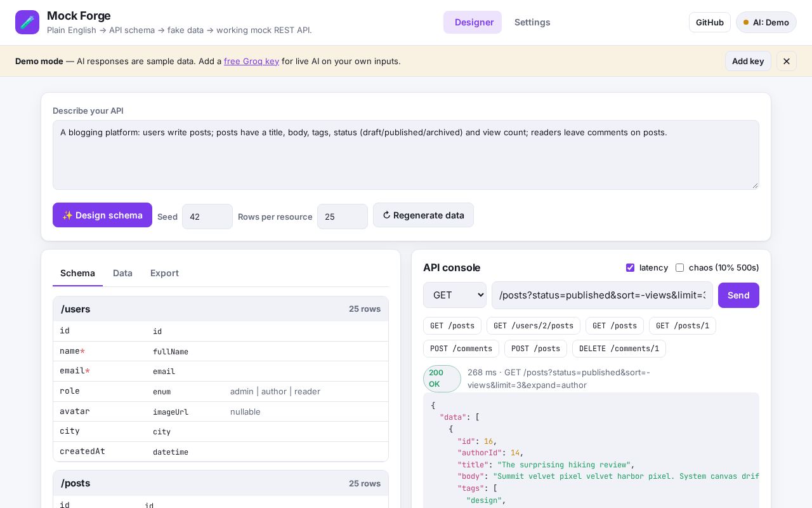Switch to the Data tab
The height and width of the screenshot is (508, 812).
[x=122, y=273]
